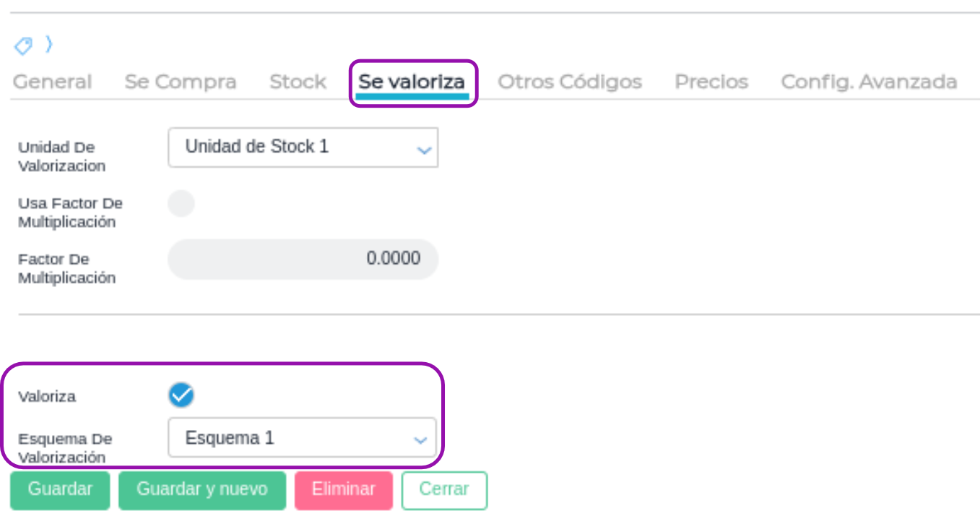Click the Valoriza label text
The height and width of the screenshot is (532, 980).
[x=47, y=397]
